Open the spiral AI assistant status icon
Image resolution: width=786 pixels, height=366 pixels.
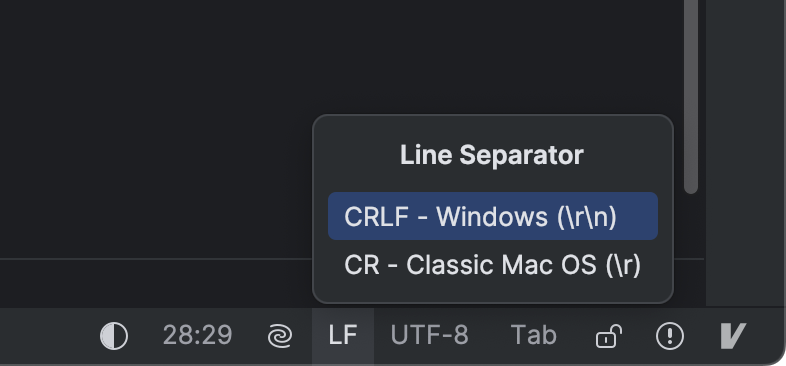click(x=280, y=336)
